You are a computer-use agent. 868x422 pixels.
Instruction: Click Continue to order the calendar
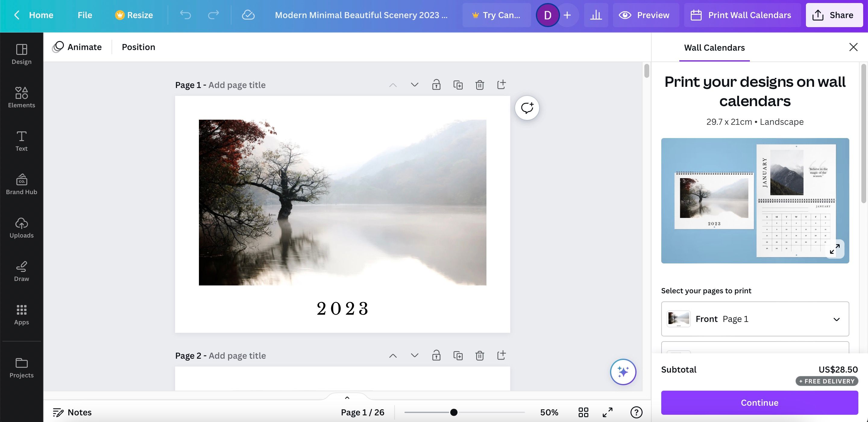pyautogui.click(x=759, y=402)
